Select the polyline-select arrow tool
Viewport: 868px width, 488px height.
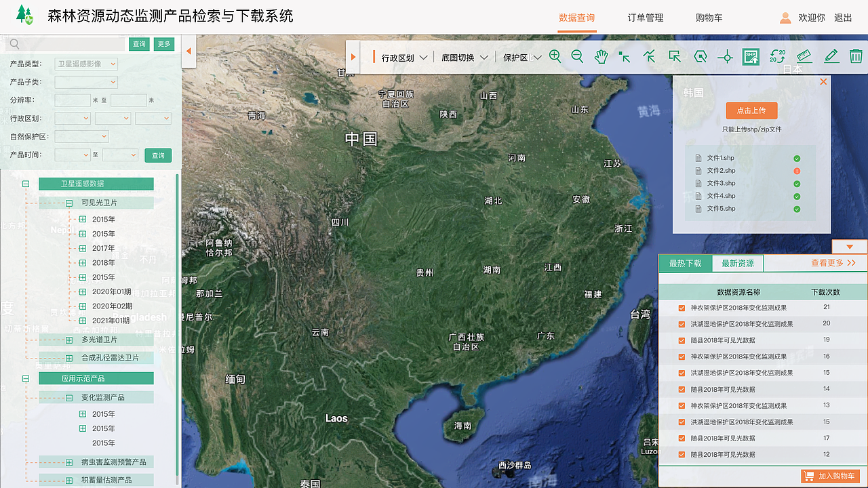pyautogui.click(x=650, y=57)
